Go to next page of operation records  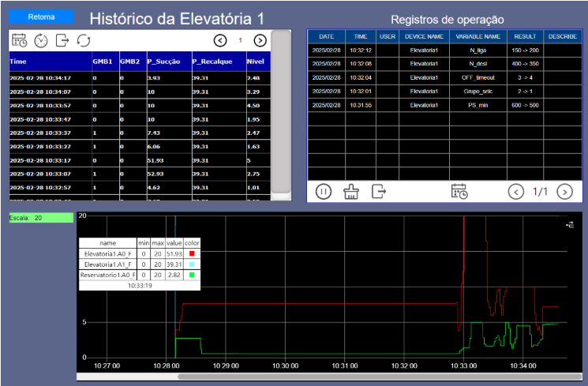tap(564, 191)
